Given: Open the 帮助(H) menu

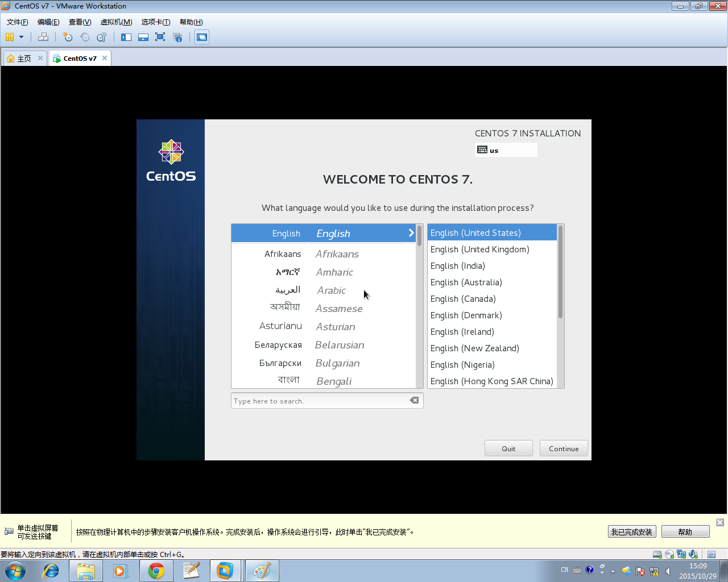Looking at the screenshot, I should 191,22.
